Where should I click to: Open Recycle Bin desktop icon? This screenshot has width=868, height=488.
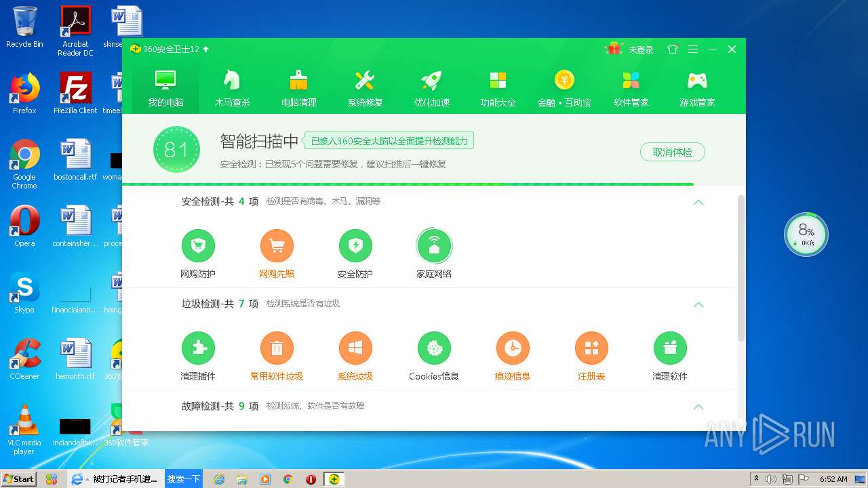click(x=24, y=27)
